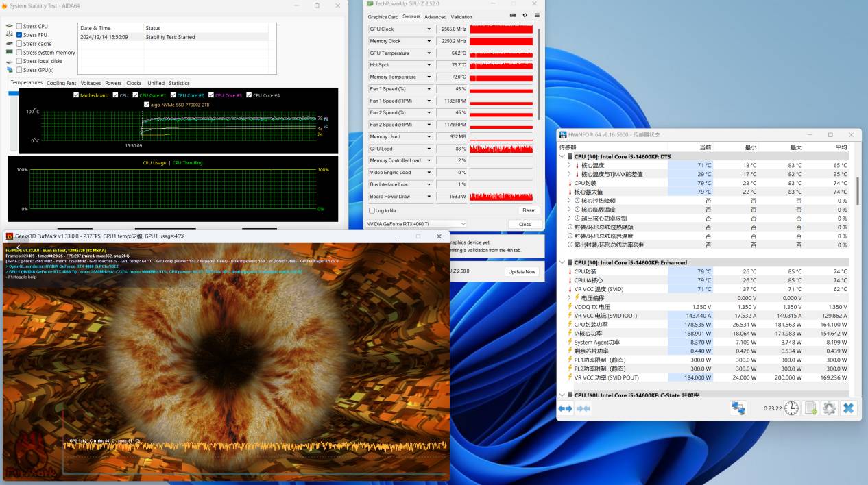This screenshot has width=868, height=485.
Task: Click the disk icon beside Stress local disks
Action: click(10, 61)
